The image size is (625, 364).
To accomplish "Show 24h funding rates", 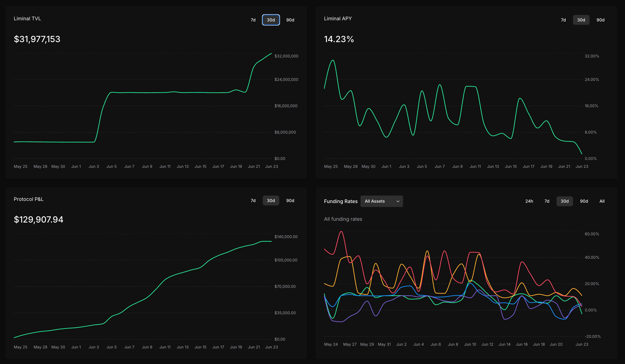I will [x=529, y=201].
